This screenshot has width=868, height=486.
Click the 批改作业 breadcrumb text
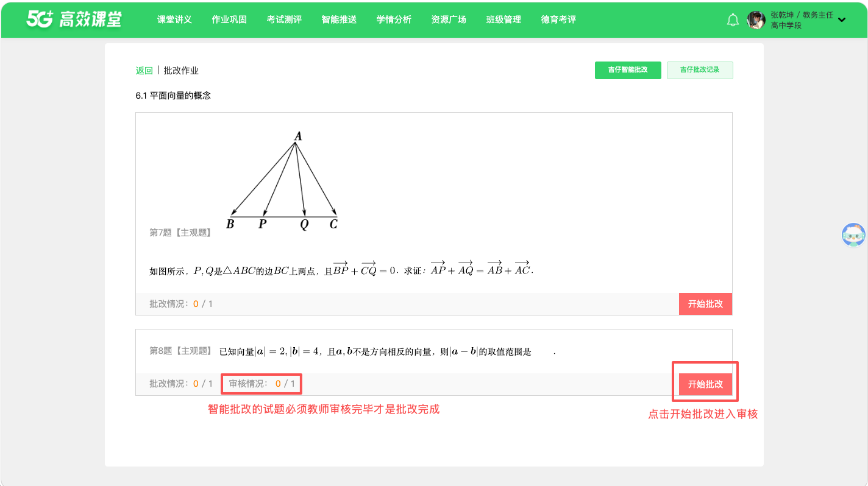pyautogui.click(x=181, y=71)
